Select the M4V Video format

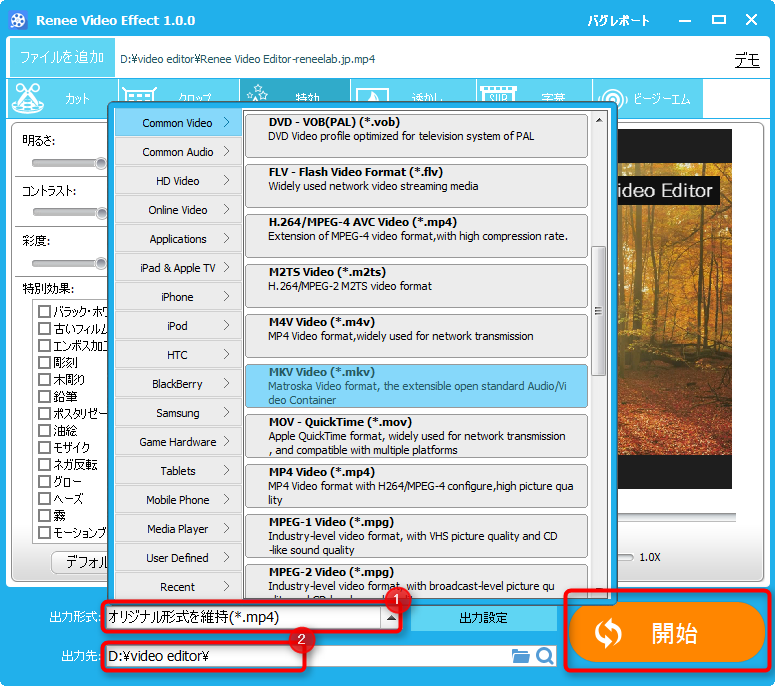(416, 336)
